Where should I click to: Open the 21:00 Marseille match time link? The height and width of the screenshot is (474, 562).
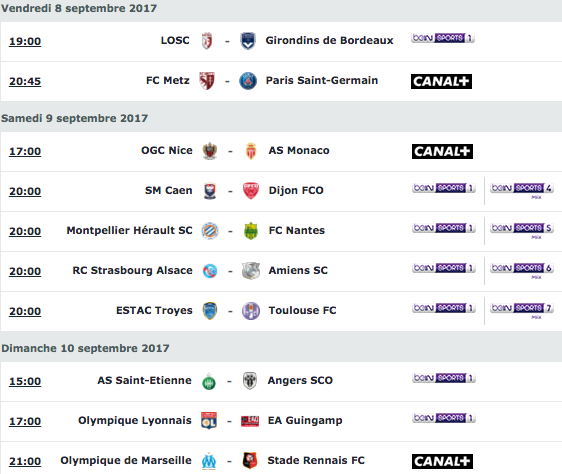[25, 461]
